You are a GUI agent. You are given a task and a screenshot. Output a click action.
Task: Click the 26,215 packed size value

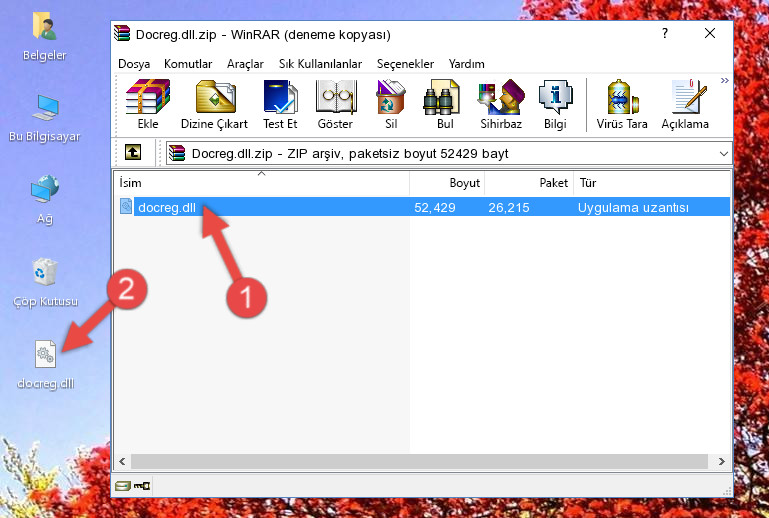tap(509, 207)
